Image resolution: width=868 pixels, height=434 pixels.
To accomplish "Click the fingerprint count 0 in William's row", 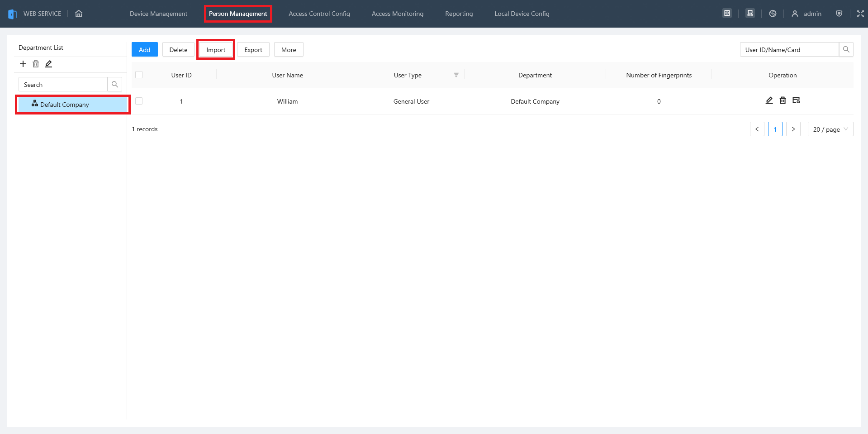I will (659, 101).
